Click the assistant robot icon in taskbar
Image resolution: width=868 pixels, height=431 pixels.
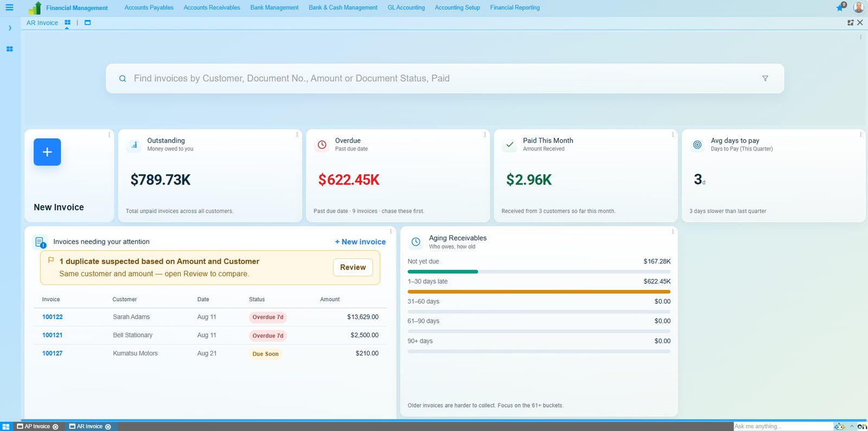(840, 426)
